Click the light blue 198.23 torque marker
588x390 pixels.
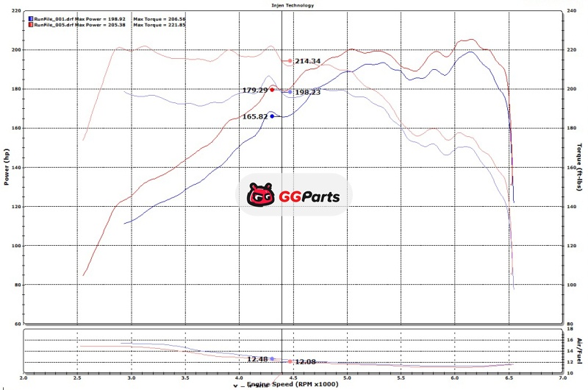coord(290,92)
